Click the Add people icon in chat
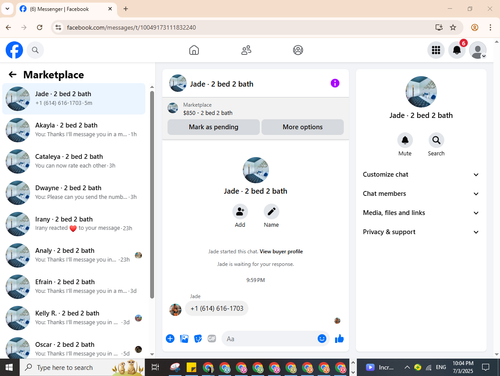 (x=240, y=211)
